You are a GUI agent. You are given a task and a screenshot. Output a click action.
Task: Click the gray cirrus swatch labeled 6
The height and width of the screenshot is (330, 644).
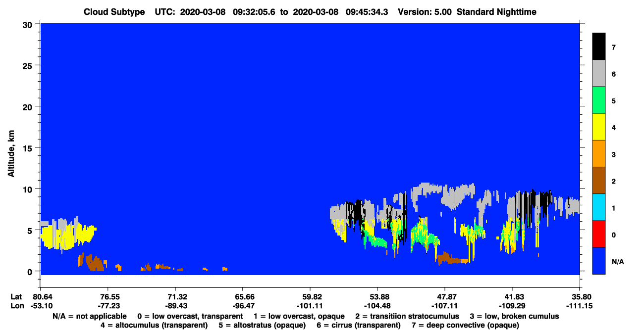(599, 74)
